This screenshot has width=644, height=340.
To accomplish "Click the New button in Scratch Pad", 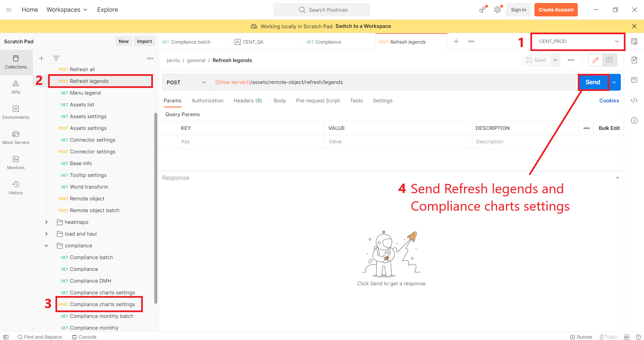I will pos(124,41).
